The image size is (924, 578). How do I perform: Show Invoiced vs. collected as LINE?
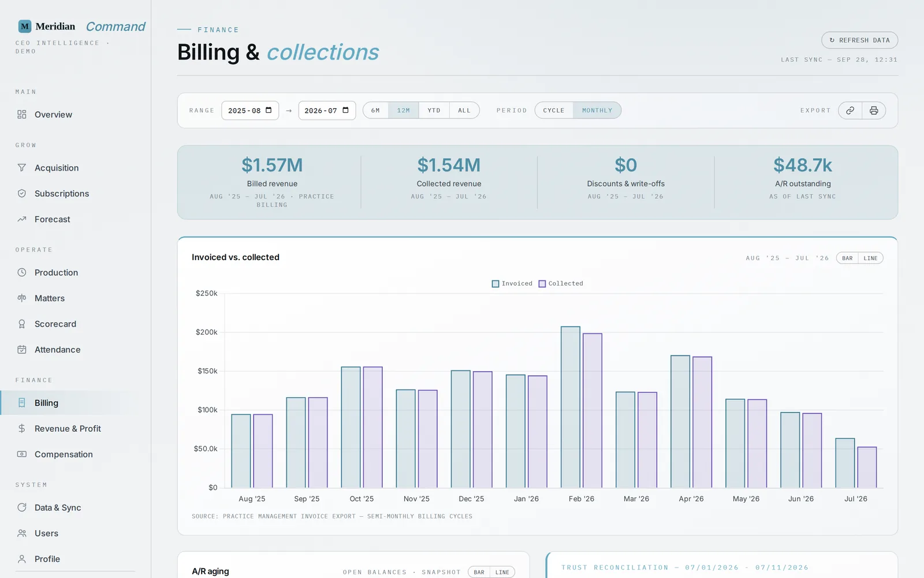[x=871, y=258]
